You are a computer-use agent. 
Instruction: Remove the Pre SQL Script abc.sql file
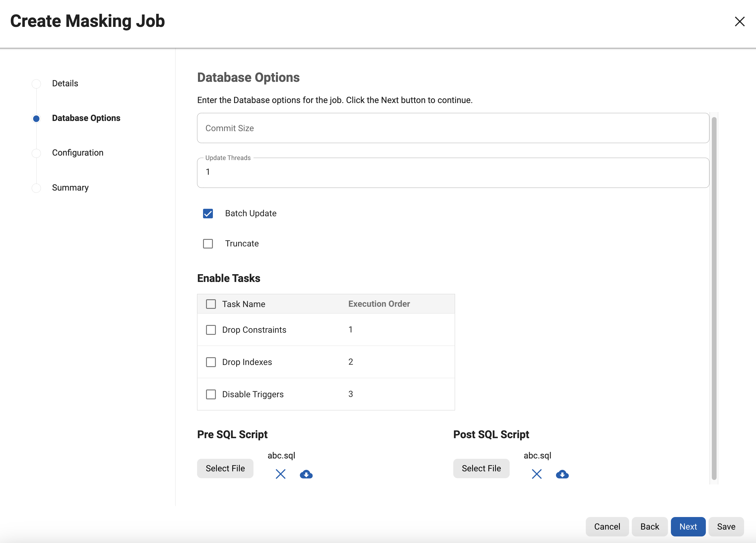[x=280, y=474]
